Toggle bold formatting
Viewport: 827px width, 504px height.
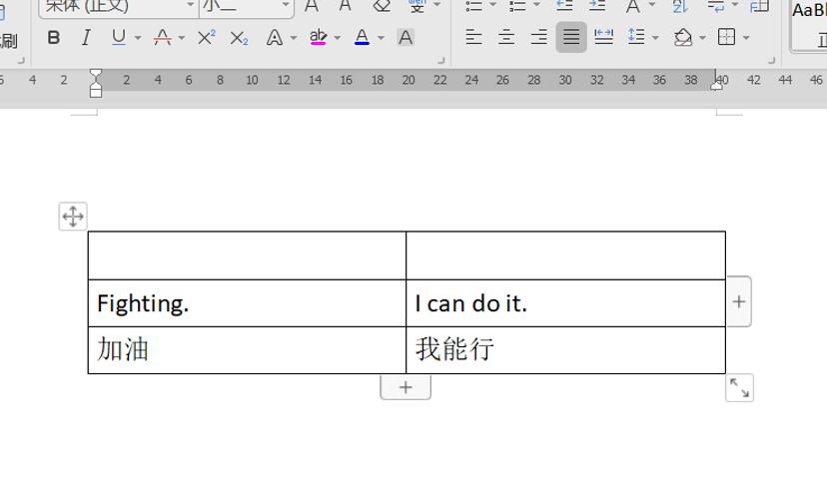tap(53, 38)
